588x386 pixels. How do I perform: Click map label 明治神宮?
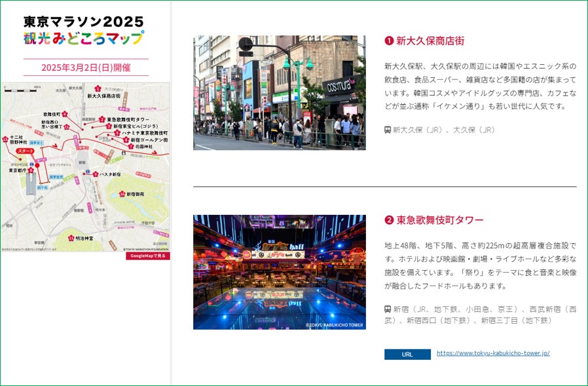pyautogui.click(x=84, y=238)
